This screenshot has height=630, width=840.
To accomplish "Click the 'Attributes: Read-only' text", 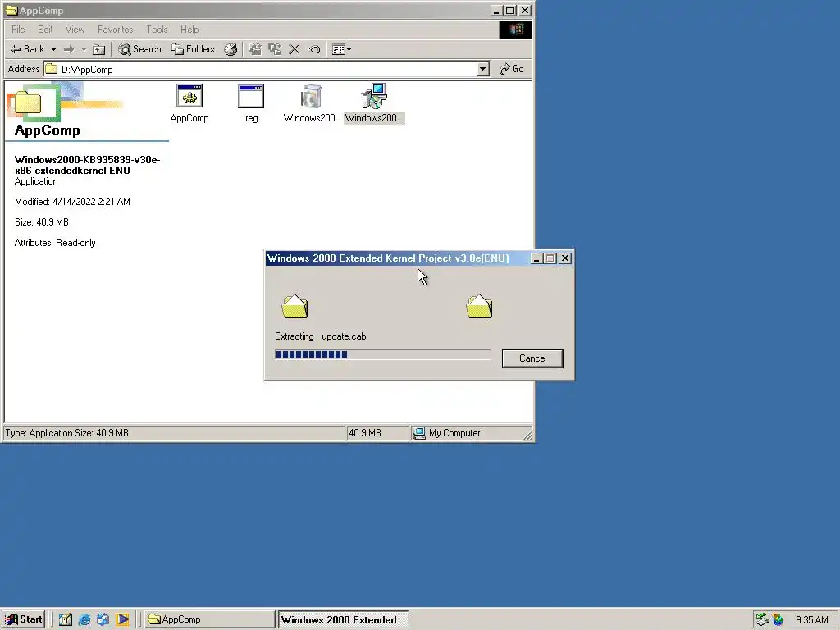I will coord(55,243).
